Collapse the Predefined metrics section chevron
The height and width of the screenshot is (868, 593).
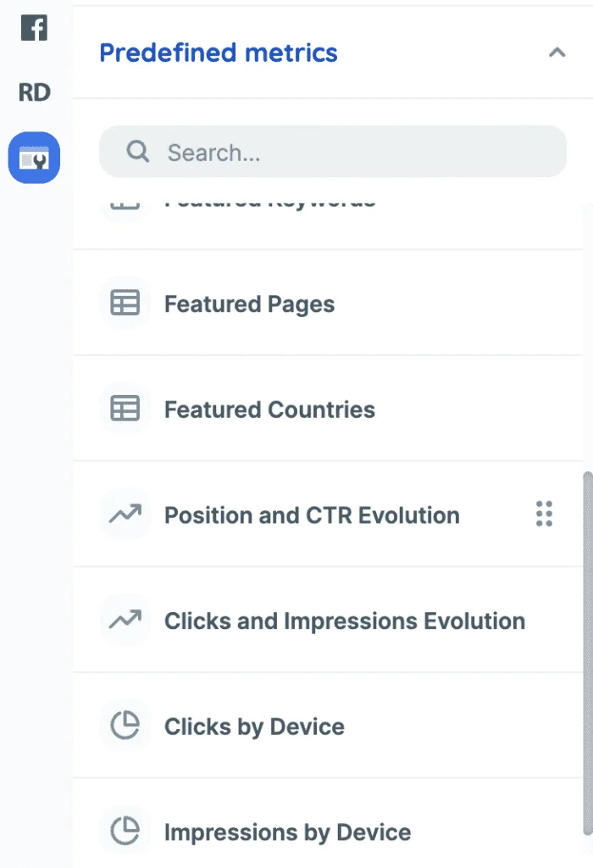(557, 53)
